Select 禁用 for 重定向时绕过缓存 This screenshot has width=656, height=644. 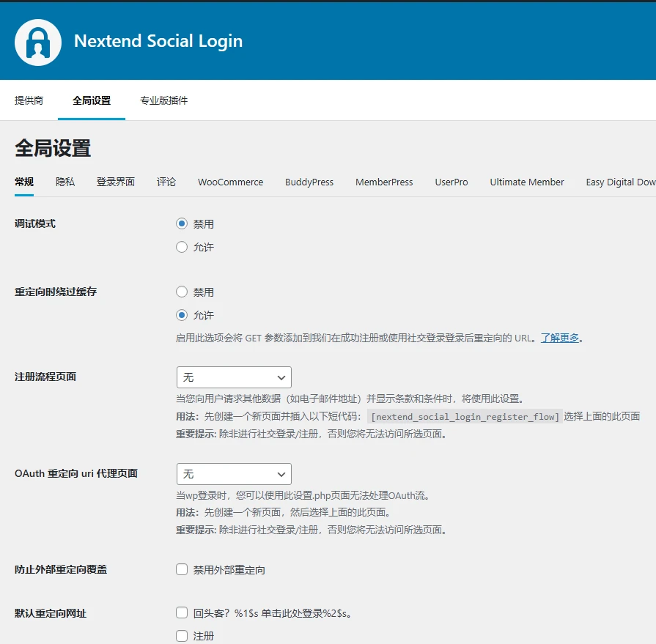pos(181,291)
